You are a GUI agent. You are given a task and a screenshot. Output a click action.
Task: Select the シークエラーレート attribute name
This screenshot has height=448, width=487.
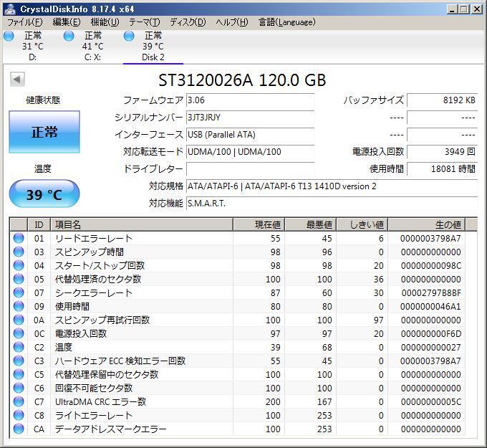(94, 293)
